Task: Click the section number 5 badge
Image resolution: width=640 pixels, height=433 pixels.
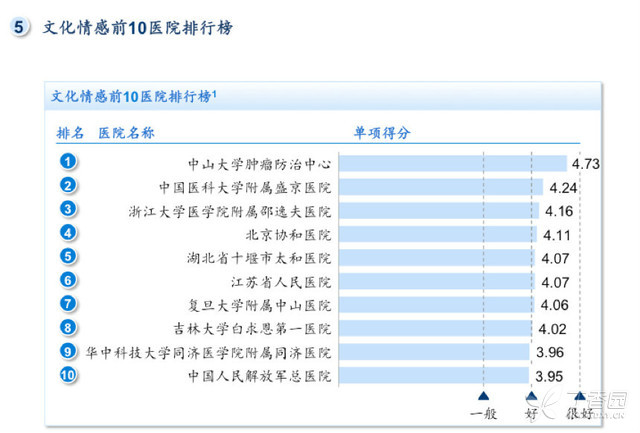Action: coord(19,27)
